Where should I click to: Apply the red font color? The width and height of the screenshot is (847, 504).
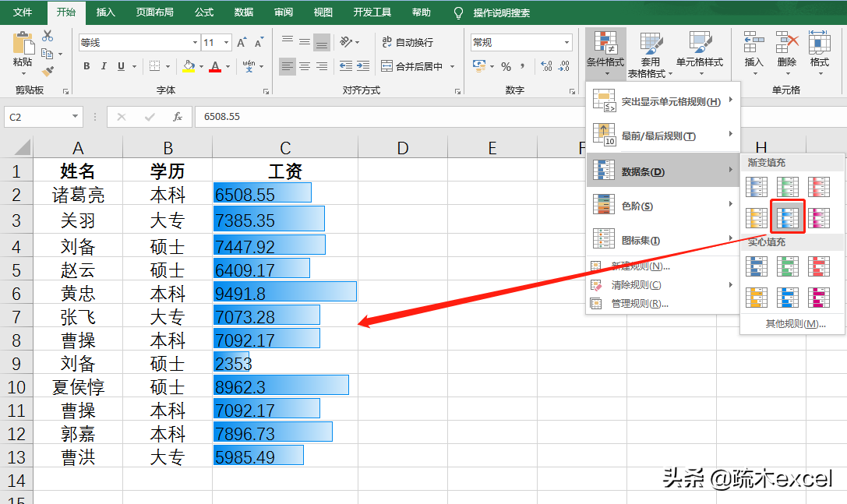pyautogui.click(x=215, y=66)
